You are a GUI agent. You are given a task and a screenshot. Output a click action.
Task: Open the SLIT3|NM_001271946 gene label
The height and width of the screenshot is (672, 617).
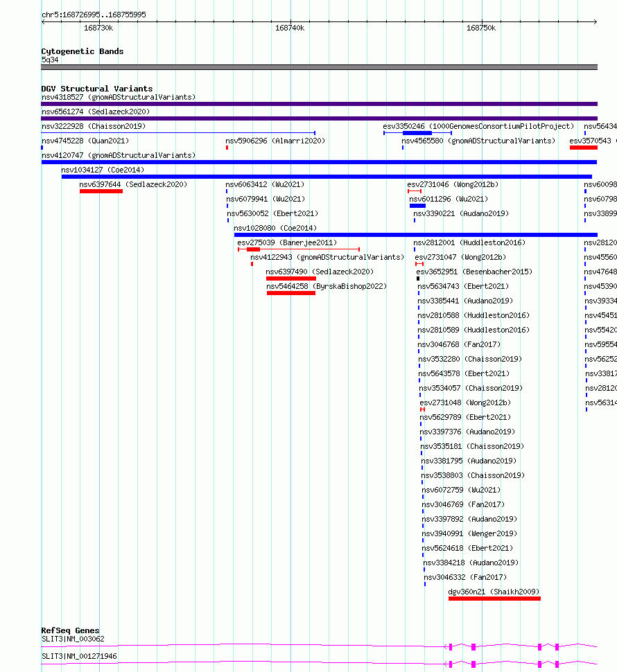(x=79, y=657)
